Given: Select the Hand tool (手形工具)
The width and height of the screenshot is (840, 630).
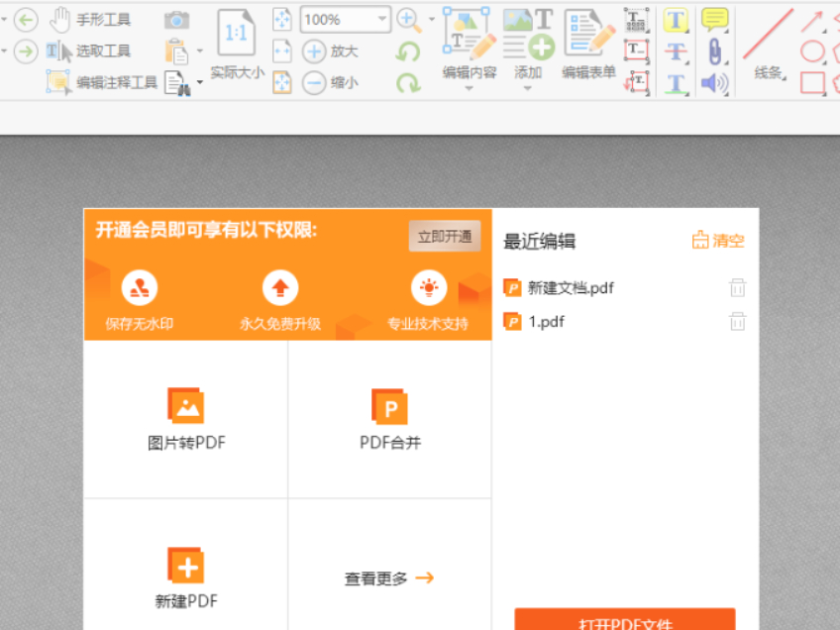Looking at the screenshot, I should [89, 20].
